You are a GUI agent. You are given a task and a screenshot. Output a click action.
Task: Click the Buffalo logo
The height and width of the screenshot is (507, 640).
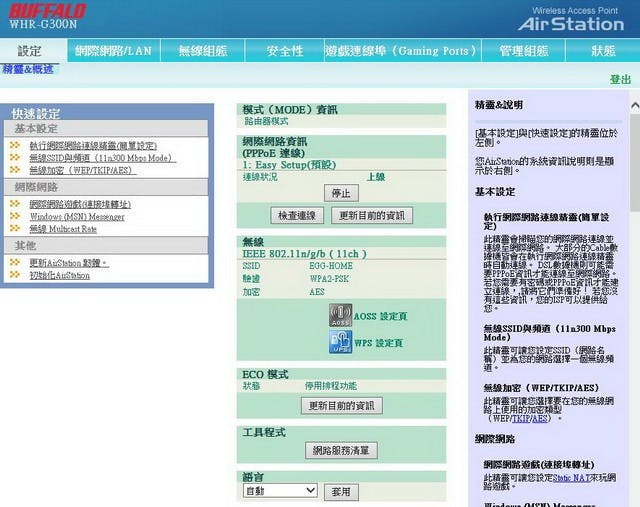[x=47, y=11]
